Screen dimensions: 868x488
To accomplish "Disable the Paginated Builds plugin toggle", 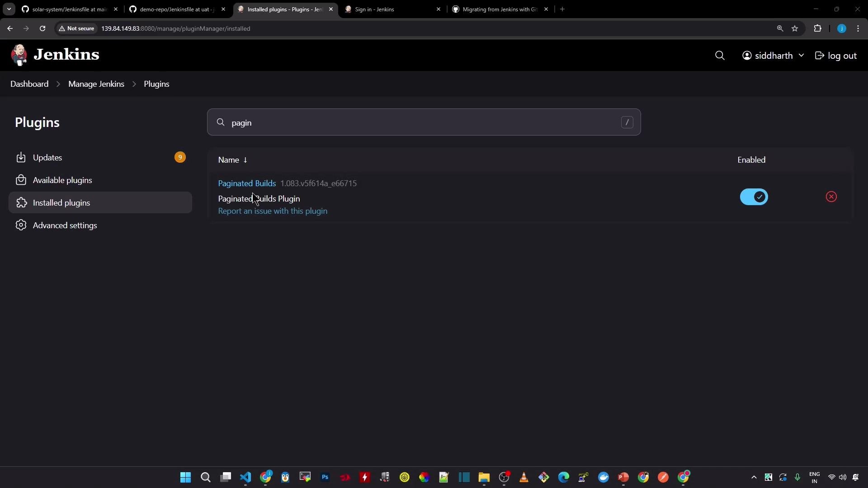I will (754, 197).
